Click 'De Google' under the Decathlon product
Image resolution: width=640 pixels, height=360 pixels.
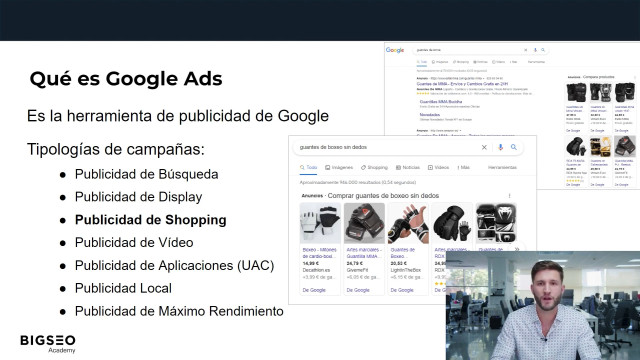[314, 290]
